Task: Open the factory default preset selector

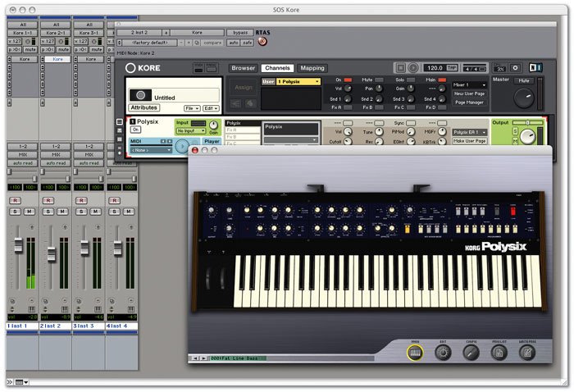Action: [x=150, y=43]
